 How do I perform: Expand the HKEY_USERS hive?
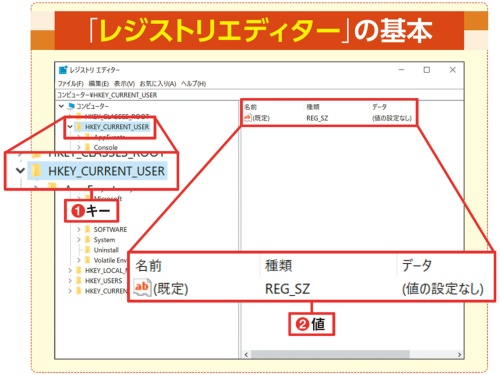point(70,281)
